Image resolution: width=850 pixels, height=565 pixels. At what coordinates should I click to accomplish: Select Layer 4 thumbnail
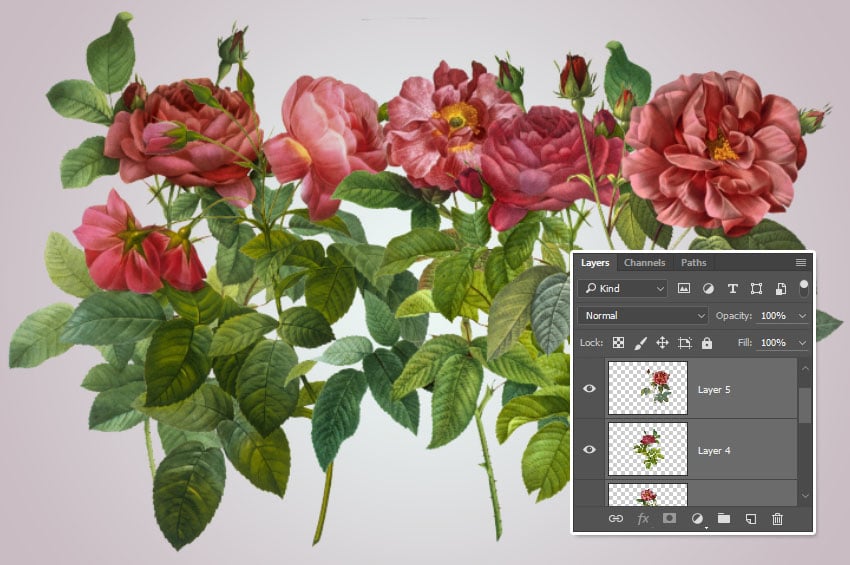click(648, 449)
